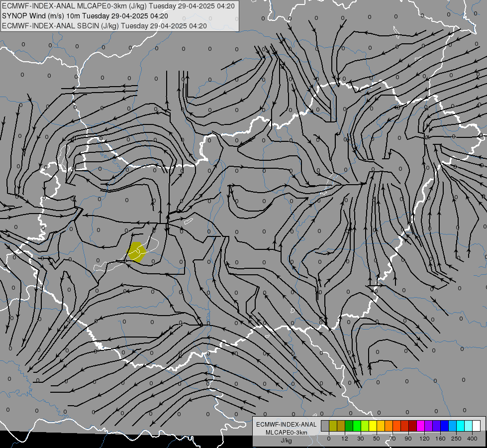The width and height of the screenshot is (487, 448).
Task: Click the legend scale label 70
Action: point(392,439)
